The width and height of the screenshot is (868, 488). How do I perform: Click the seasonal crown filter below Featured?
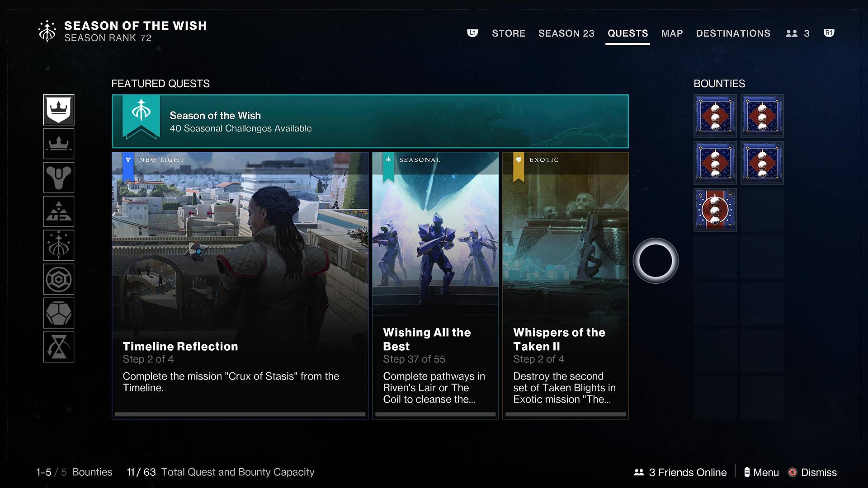point(58,144)
